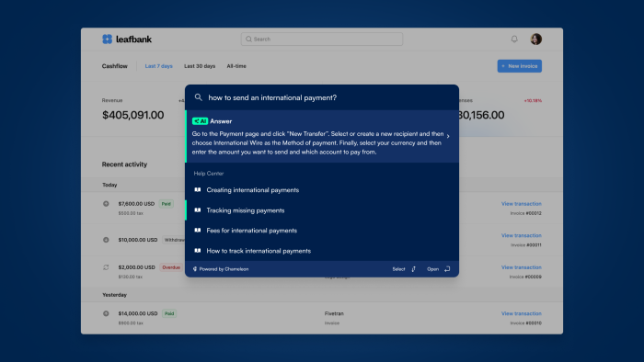Viewport: 644px width, 362px height.
Task: Click the Open enter-key icon
Action: click(x=447, y=269)
